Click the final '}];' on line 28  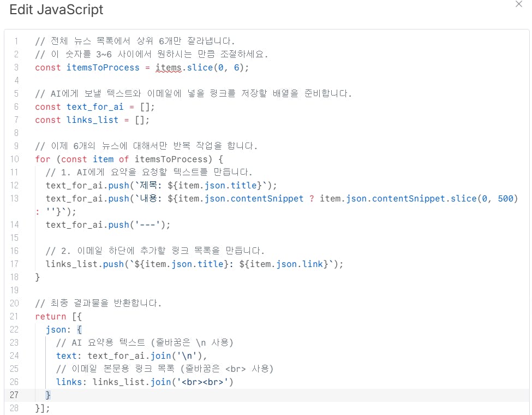coord(43,408)
